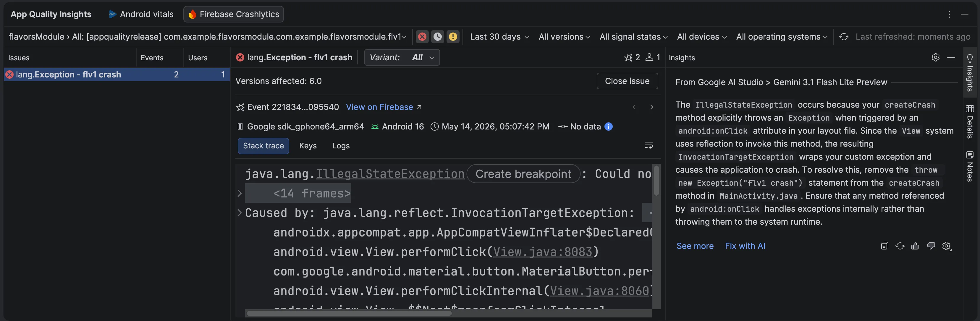Click the 'Versions affected: 6.0' text
The height and width of the screenshot is (321, 980).
[279, 81]
